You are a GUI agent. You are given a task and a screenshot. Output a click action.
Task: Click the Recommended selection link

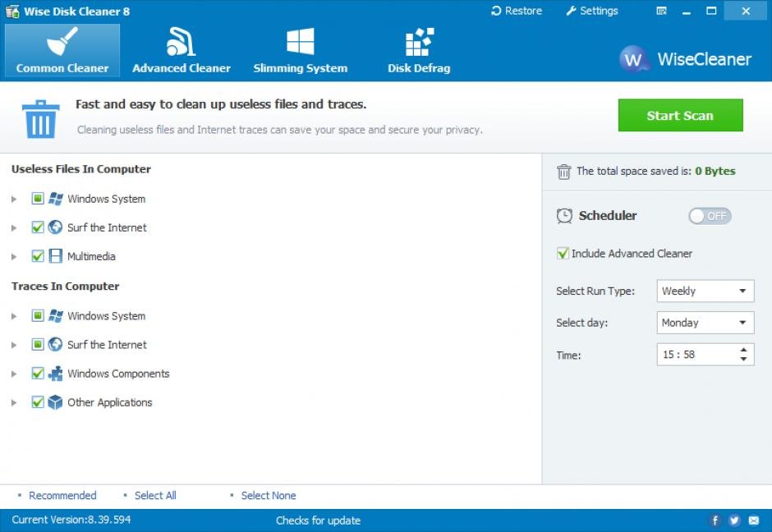tap(62, 496)
